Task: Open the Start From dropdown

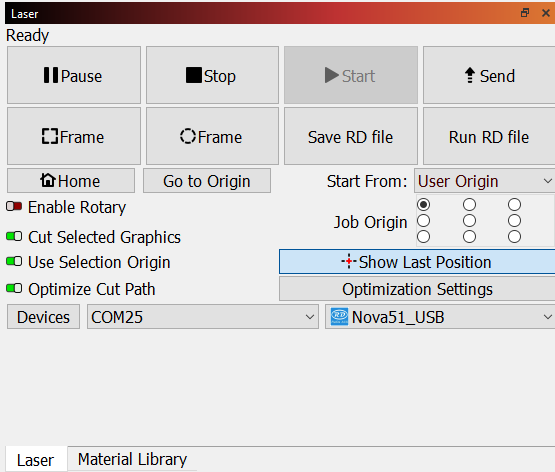Action: pyautogui.click(x=485, y=181)
